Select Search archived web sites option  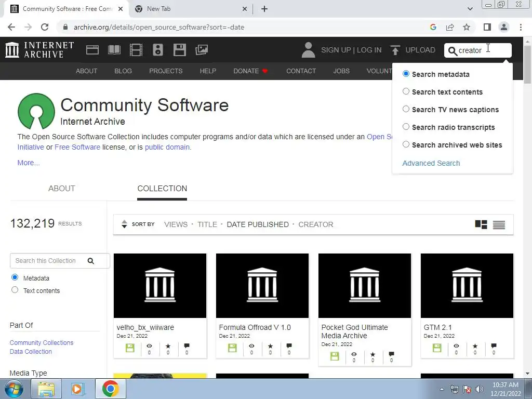(x=406, y=144)
